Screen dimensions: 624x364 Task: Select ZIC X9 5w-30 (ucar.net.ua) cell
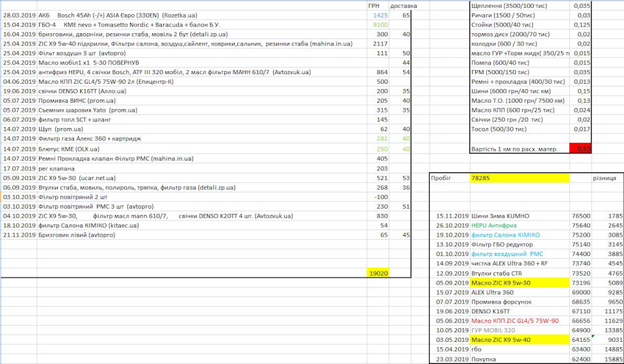click(x=201, y=178)
